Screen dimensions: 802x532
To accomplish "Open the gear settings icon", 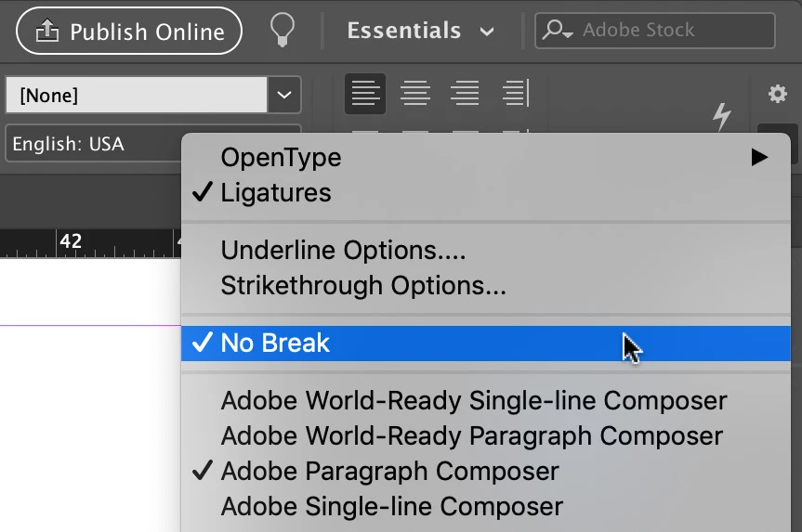I will [778, 94].
